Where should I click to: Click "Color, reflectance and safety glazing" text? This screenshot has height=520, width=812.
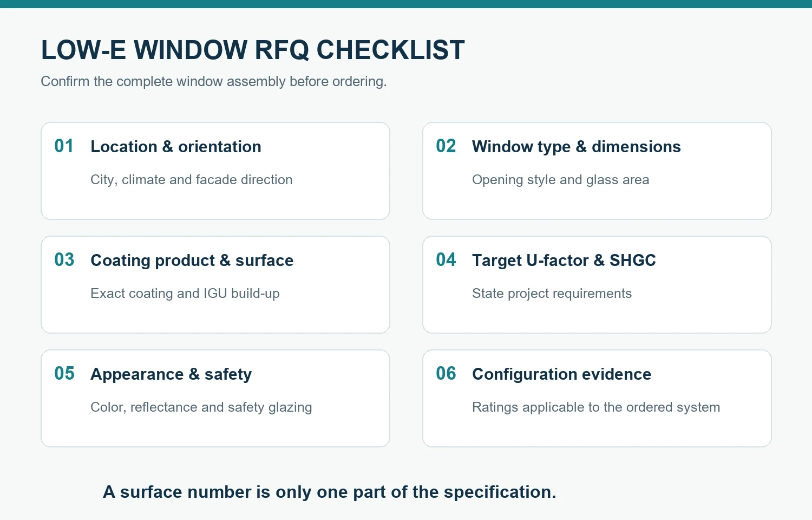201,407
